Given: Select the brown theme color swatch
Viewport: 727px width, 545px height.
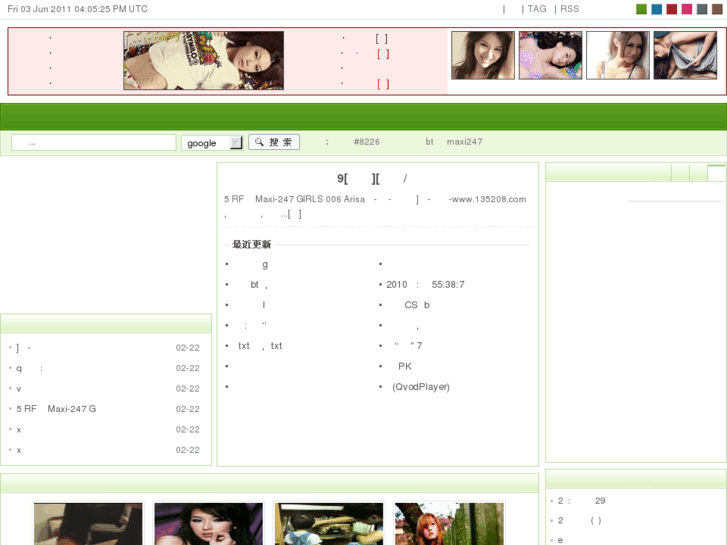Looking at the screenshot, I should [717, 9].
